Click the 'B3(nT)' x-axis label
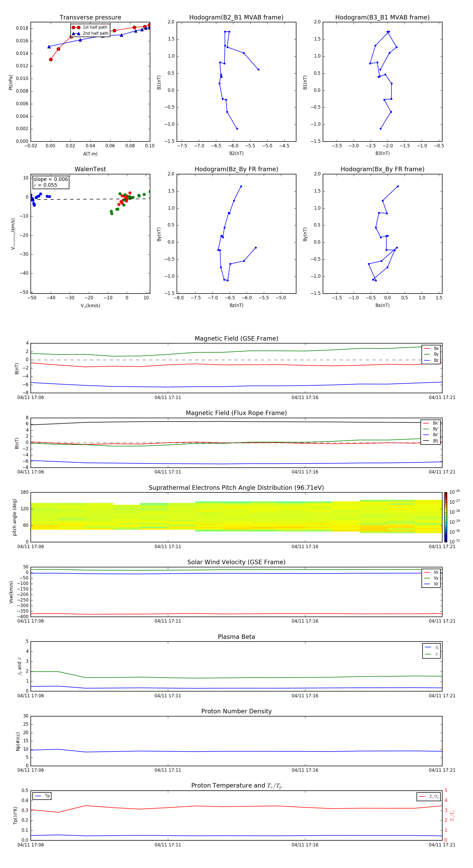Screen dimensions: 473x868 (x=382, y=153)
